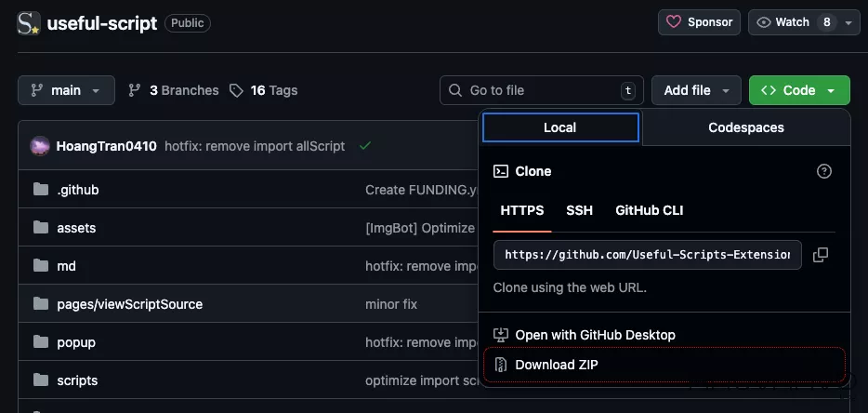This screenshot has width=868, height=413.
Task: Switch to the Local tab
Action: [560, 127]
